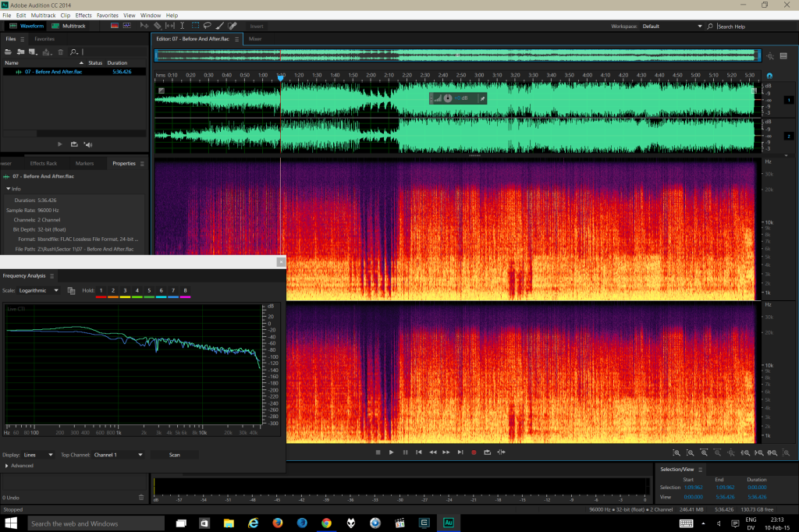Click the Scan button
799x532 pixels.
[174, 454]
